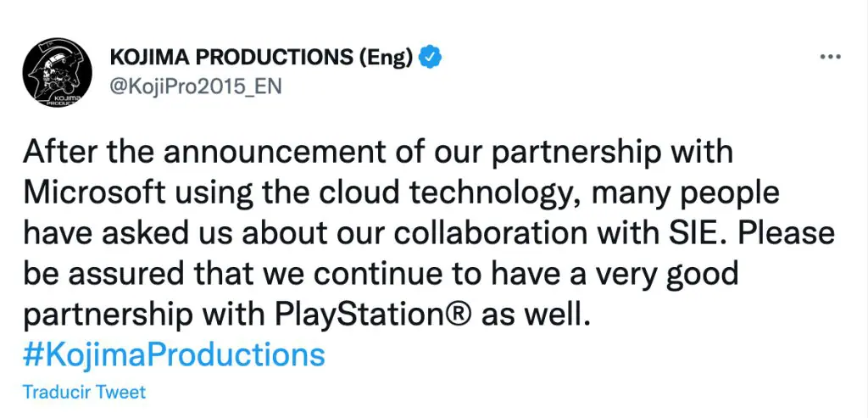This screenshot has width=868, height=418.
Task: Click Traducir Tweet to translate
Action: click(x=84, y=392)
